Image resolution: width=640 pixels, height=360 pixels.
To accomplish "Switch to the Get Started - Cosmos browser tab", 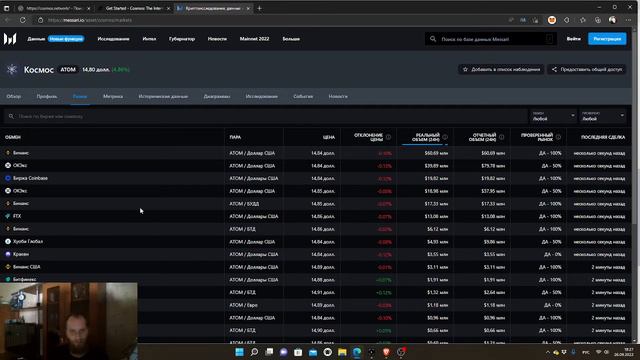I will (x=134, y=8).
